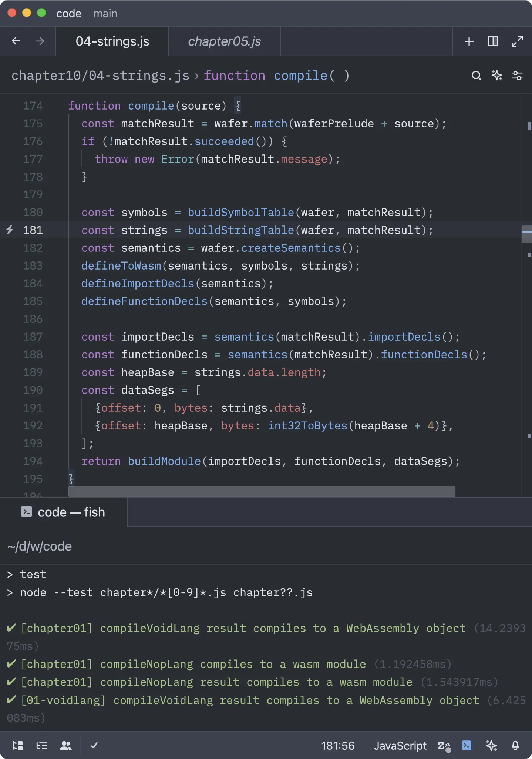
Task: Select the code — fish terminal tab
Action: (x=64, y=512)
